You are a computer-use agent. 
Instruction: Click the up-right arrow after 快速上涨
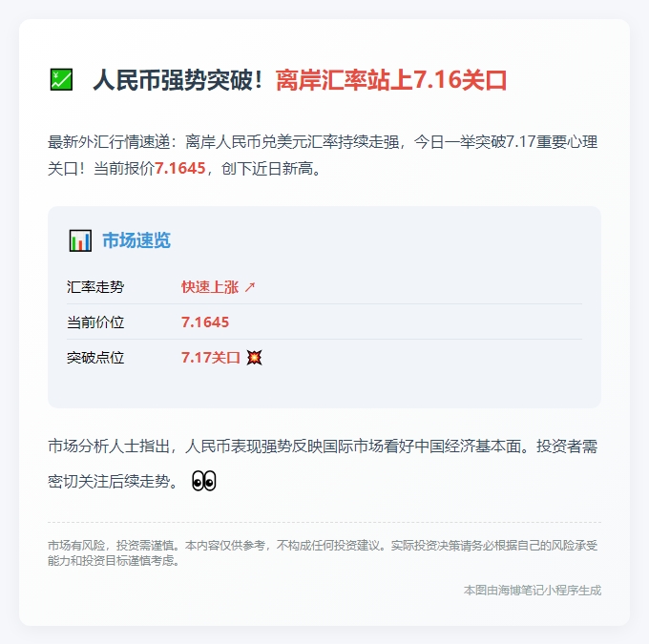pos(250,287)
